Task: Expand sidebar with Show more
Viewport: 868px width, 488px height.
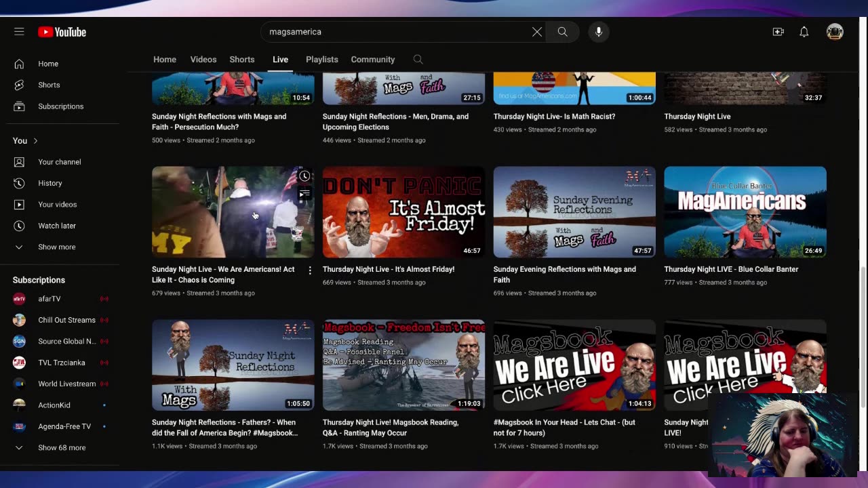Action: pyautogui.click(x=57, y=247)
